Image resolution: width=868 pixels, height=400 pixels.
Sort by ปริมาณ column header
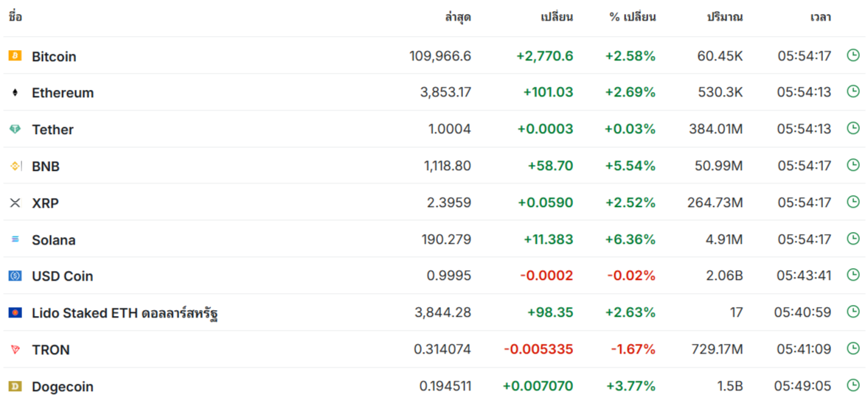(724, 17)
